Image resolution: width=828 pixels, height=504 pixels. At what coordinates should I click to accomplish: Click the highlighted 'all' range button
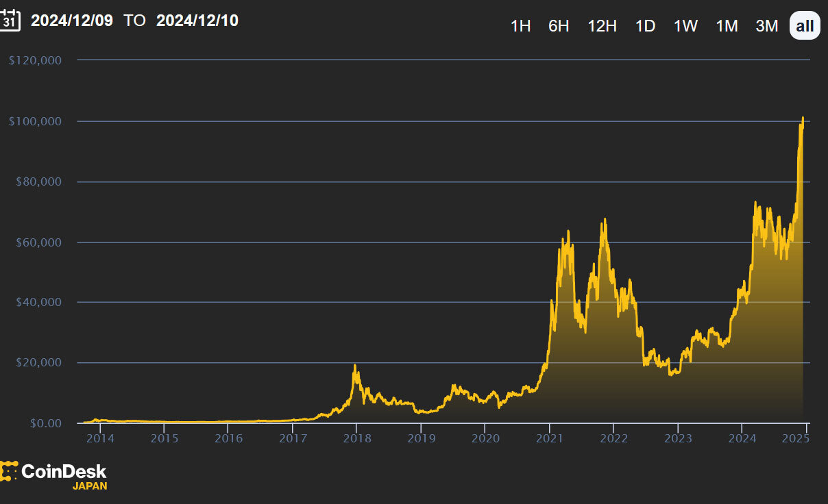(805, 26)
